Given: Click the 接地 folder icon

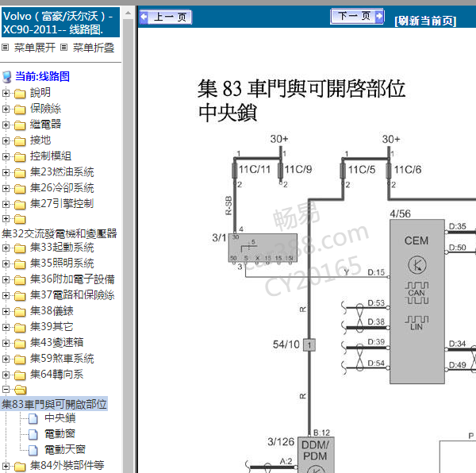Looking at the screenshot, I should point(20,140).
